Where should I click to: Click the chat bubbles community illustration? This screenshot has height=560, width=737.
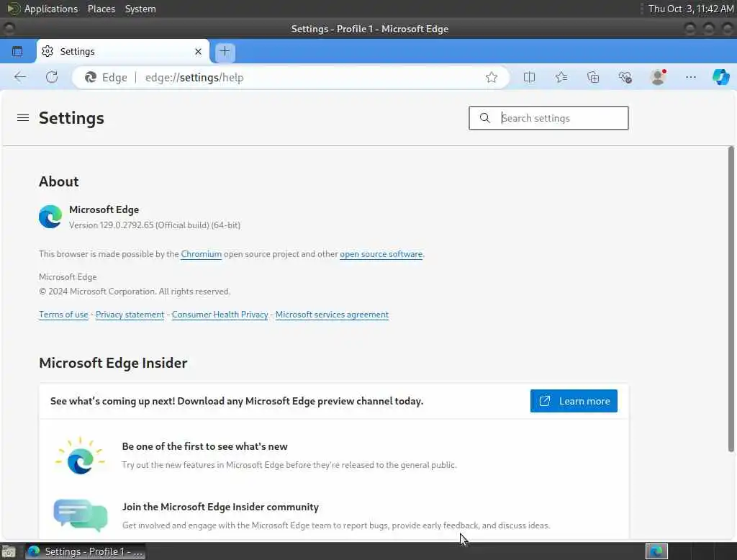click(x=81, y=515)
